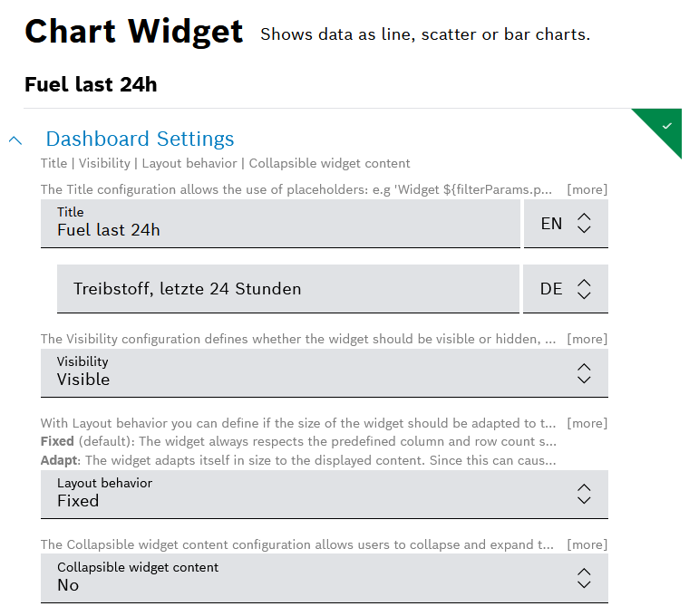This screenshot has width=689, height=616.
Task: Collapse the Dashboard Settings chevron
Action: [15, 140]
